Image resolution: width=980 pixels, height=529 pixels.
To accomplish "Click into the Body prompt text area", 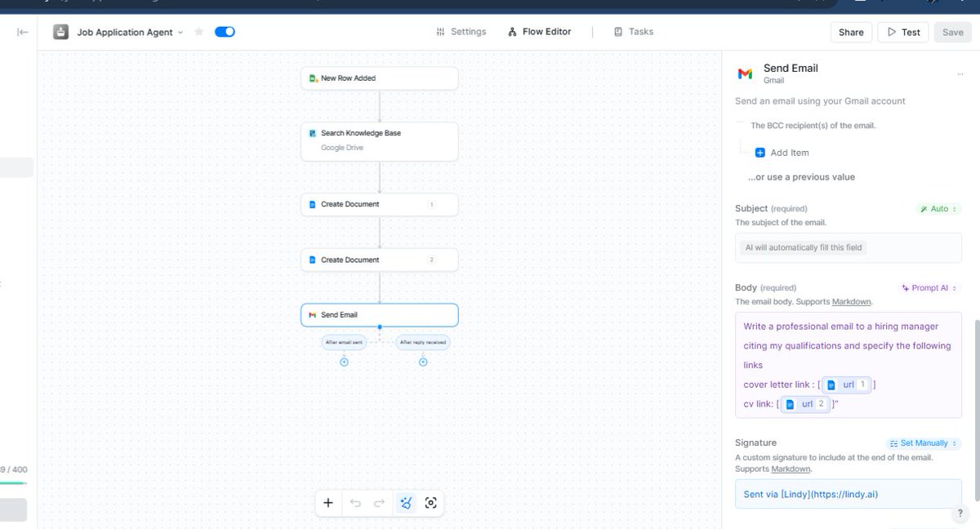I will [849, 365].
